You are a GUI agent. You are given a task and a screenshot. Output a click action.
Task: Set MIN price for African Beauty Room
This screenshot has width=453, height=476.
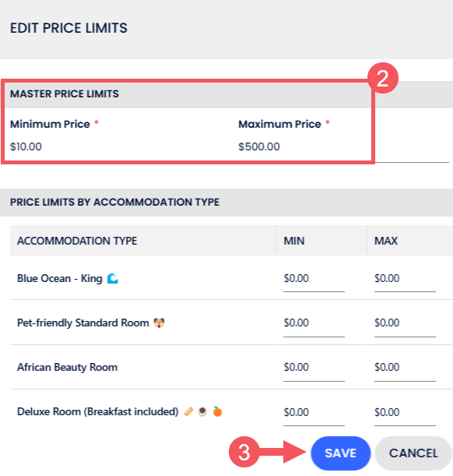(314, 368)
